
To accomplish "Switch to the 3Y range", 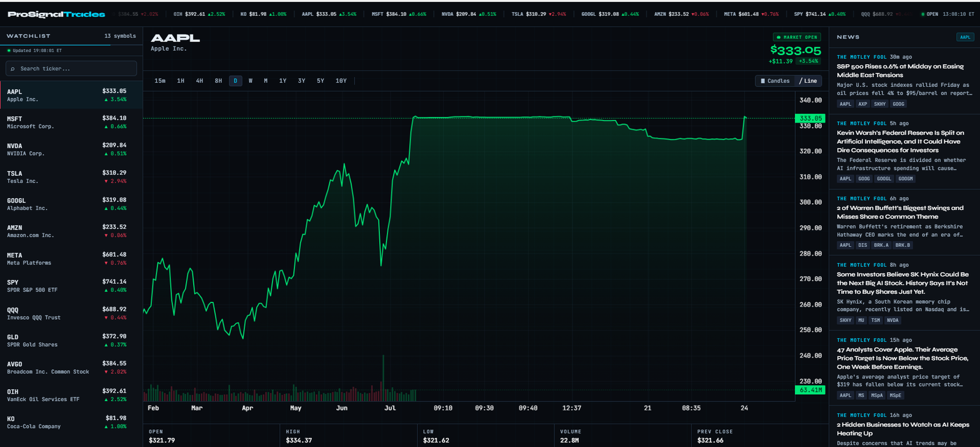I will tap(301, 81).
